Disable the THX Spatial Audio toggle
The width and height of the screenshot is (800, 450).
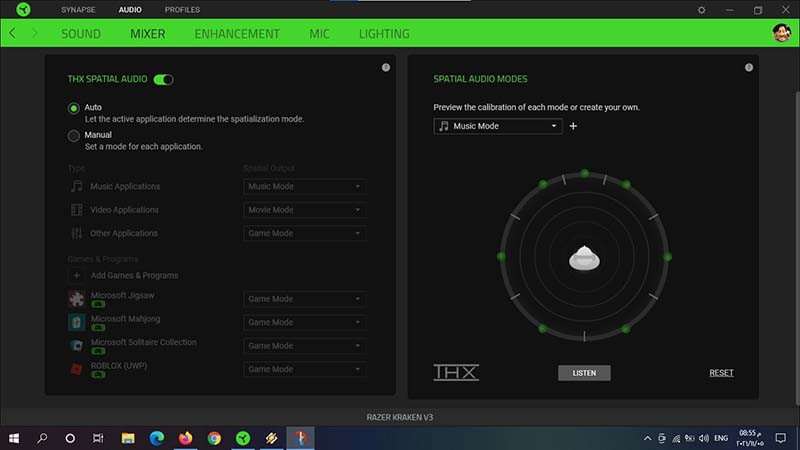pos(163,79)
